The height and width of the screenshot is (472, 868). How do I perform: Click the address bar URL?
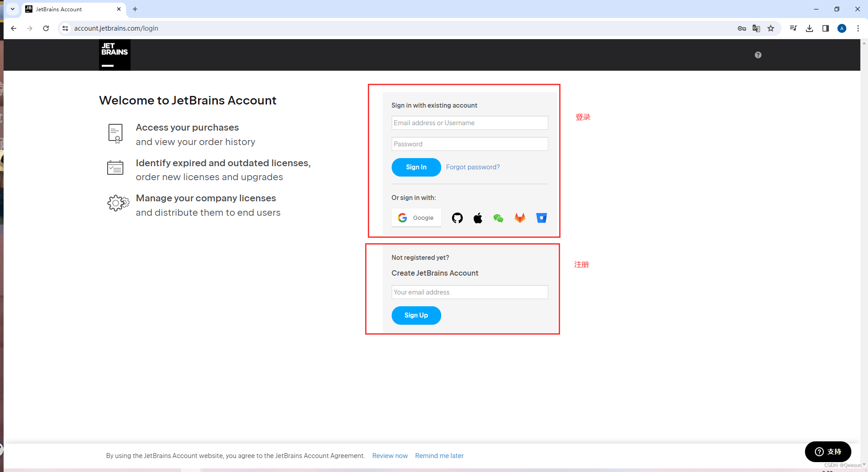(116, 28)
